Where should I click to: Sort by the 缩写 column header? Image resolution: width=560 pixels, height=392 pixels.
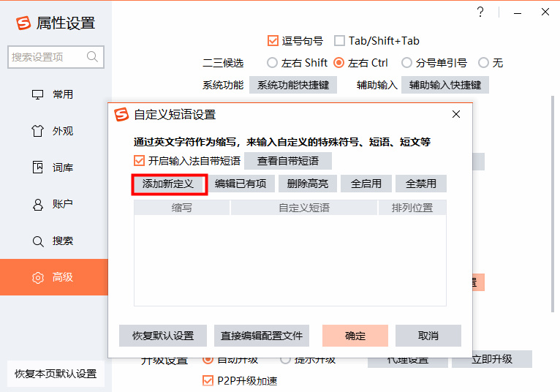182,208
